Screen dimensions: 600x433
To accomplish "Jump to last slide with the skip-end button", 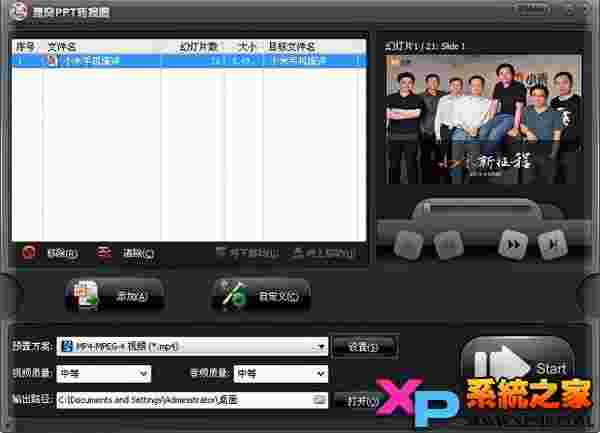I will (552, 244).
